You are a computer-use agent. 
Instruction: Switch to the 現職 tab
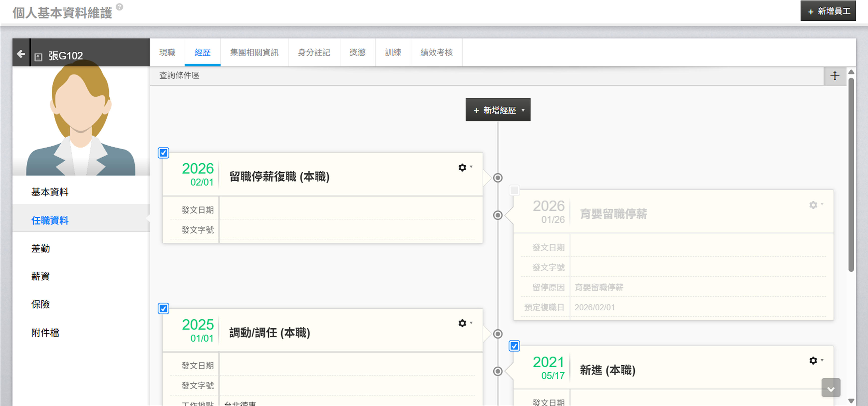tap(167, 53)
